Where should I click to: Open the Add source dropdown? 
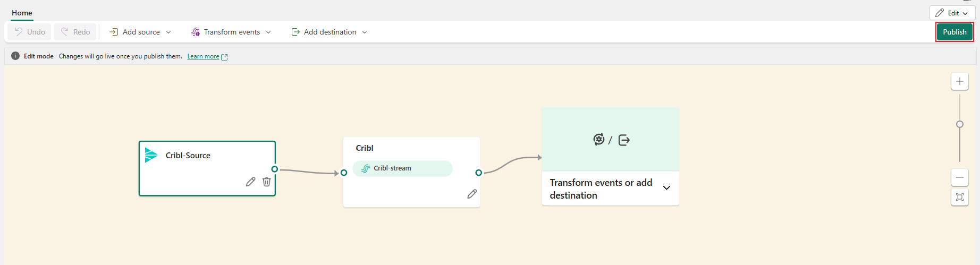coord(140,32)
